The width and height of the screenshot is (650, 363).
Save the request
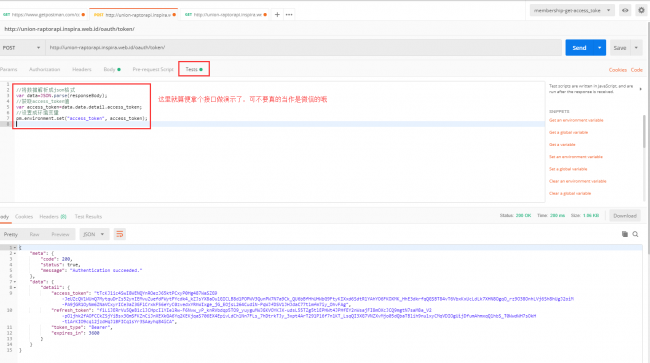(620, 48)
